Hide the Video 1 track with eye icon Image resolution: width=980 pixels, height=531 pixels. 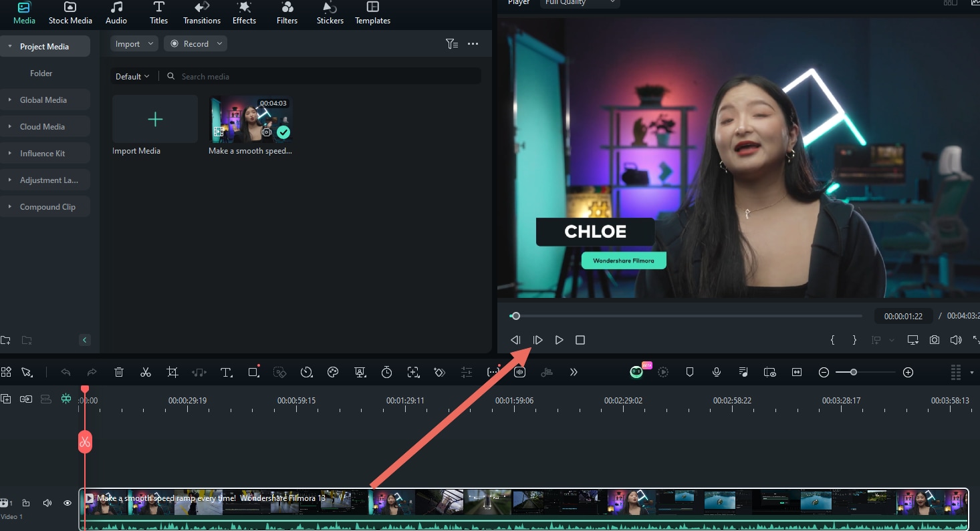point(68,503)
